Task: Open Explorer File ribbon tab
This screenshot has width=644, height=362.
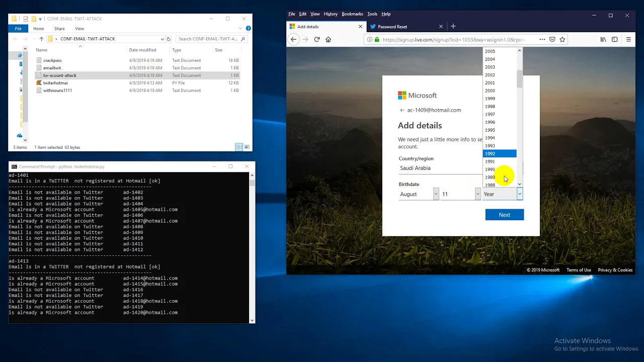Action: pyautogui.click(x=18, y=29)
